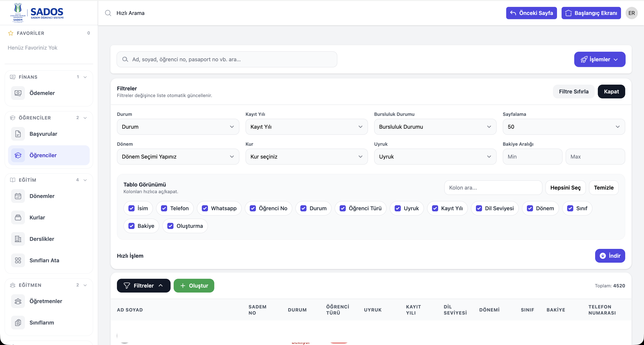Uncheck the Uyruk column checkbox
The image size is (644, 345).
point(398,208)
